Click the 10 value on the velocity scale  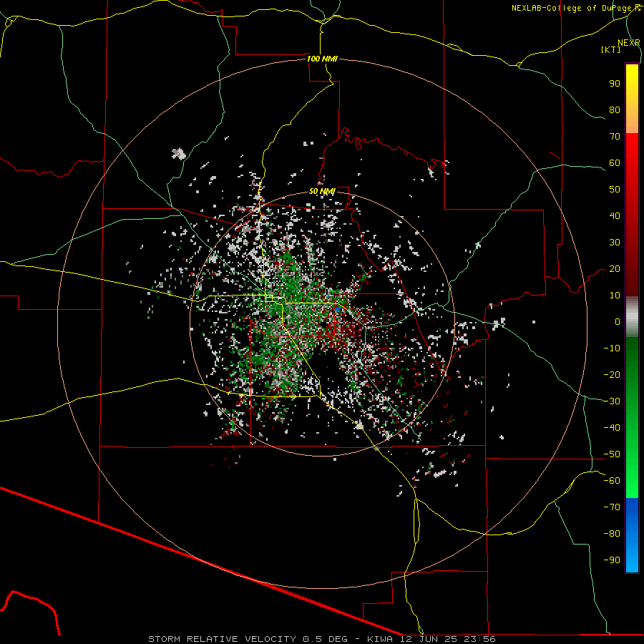click(615, 296)
